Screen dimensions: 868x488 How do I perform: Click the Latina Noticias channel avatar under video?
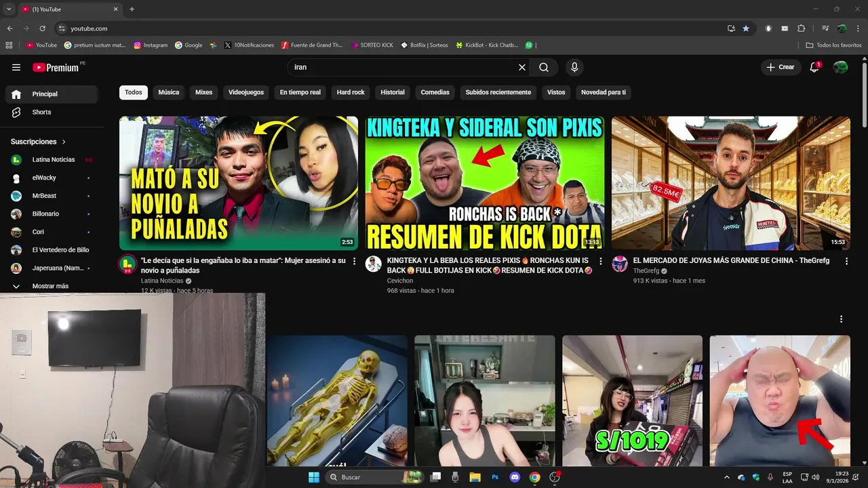click(127, 264)
